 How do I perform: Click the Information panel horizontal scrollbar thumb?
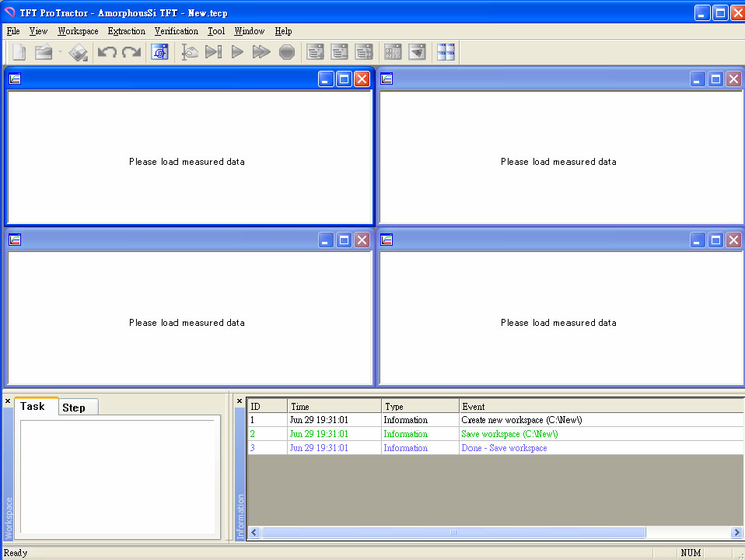point(453,533)
